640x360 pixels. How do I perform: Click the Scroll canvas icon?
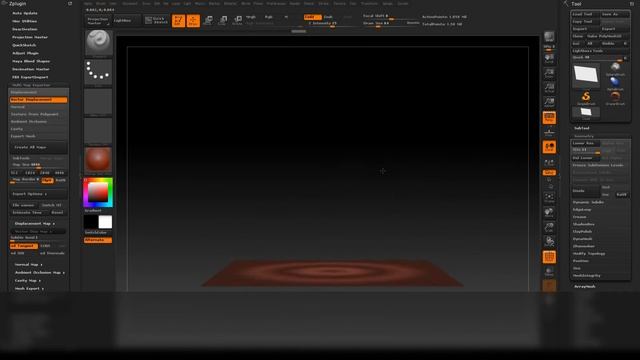click(x=549, y=59)
